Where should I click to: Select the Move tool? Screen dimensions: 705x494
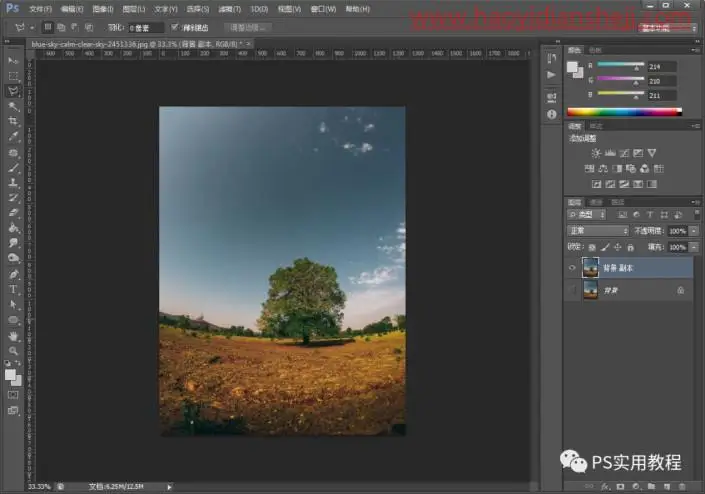tap(13, 61)
